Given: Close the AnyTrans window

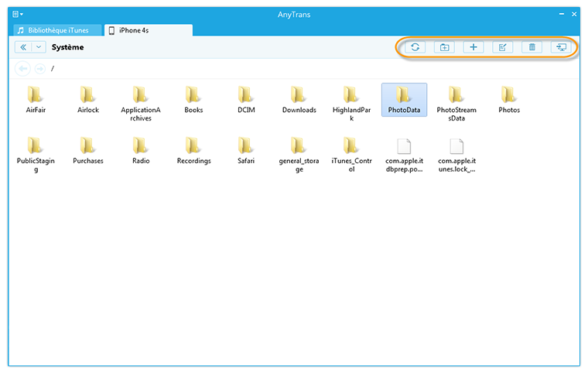Looking at the screenshot, I should [574, 14].
